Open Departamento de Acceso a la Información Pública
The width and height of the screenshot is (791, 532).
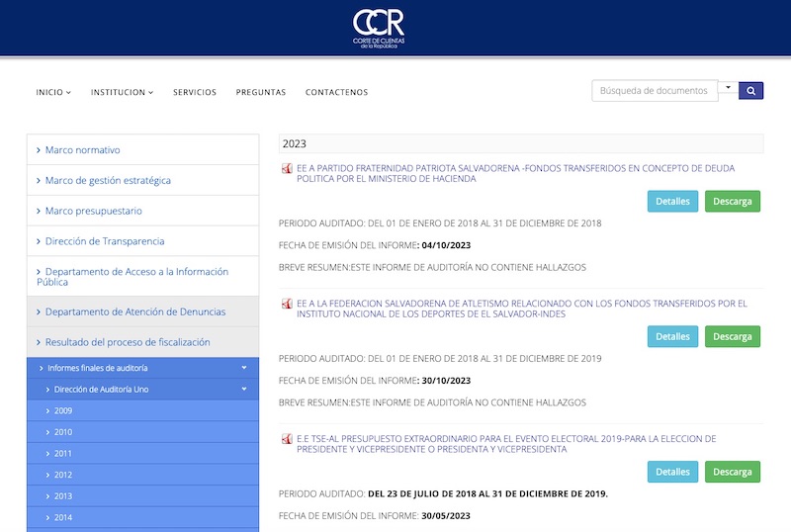point(142,277)
